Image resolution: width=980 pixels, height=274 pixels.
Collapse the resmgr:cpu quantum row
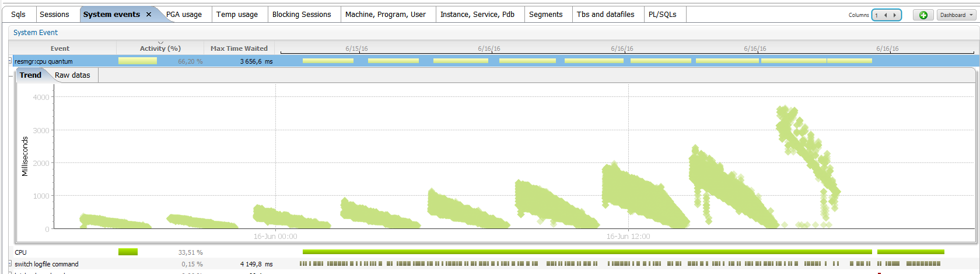click(x=10, y=60)
